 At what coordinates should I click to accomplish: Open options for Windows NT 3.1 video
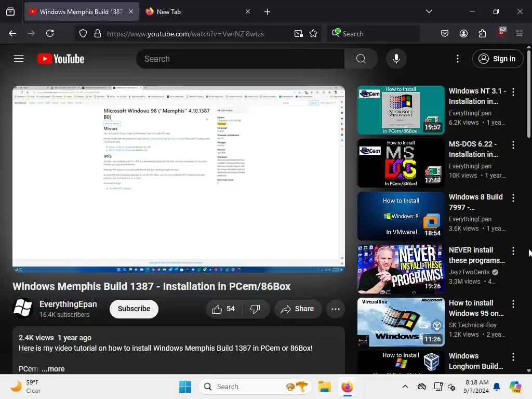tap(513, 92)
